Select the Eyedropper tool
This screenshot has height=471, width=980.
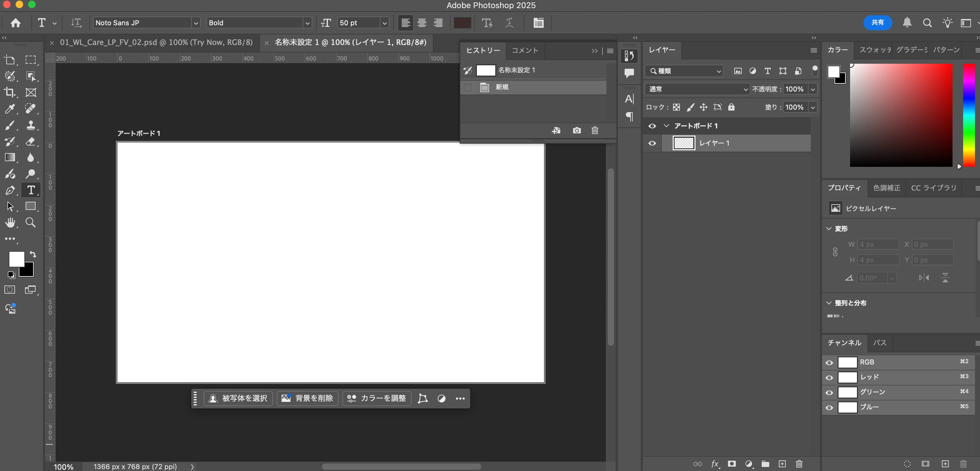coord(9,109)
